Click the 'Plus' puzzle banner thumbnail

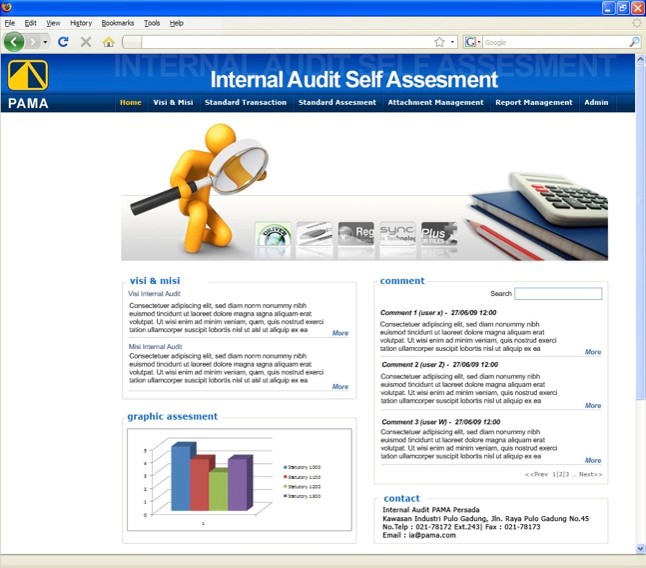pos(439,234)
